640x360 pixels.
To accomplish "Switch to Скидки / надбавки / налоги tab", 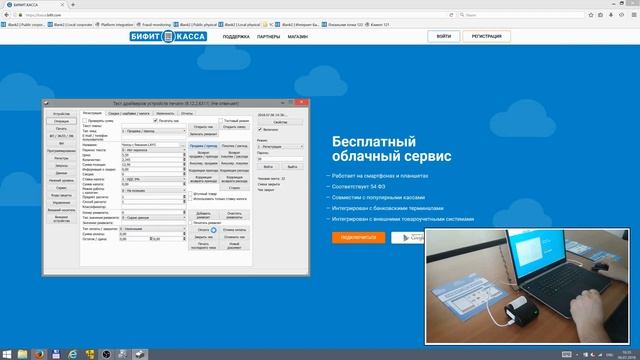I will (129, 113).
